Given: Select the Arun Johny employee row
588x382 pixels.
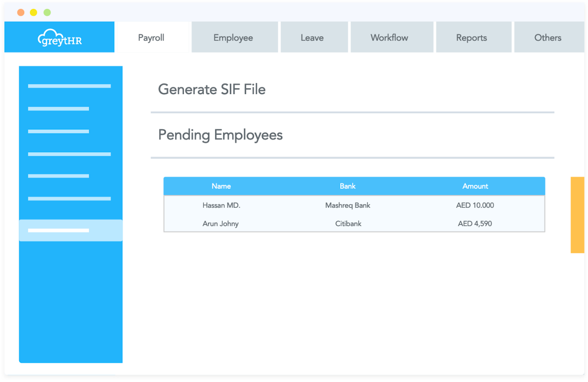Looking at the screenshot, I should pos(220,223).
